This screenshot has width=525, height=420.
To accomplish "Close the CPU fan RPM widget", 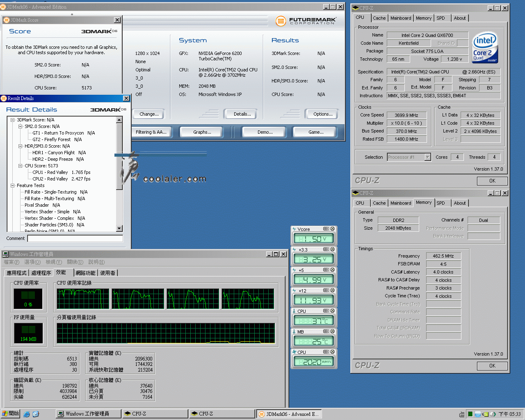I will click(333, 352).
